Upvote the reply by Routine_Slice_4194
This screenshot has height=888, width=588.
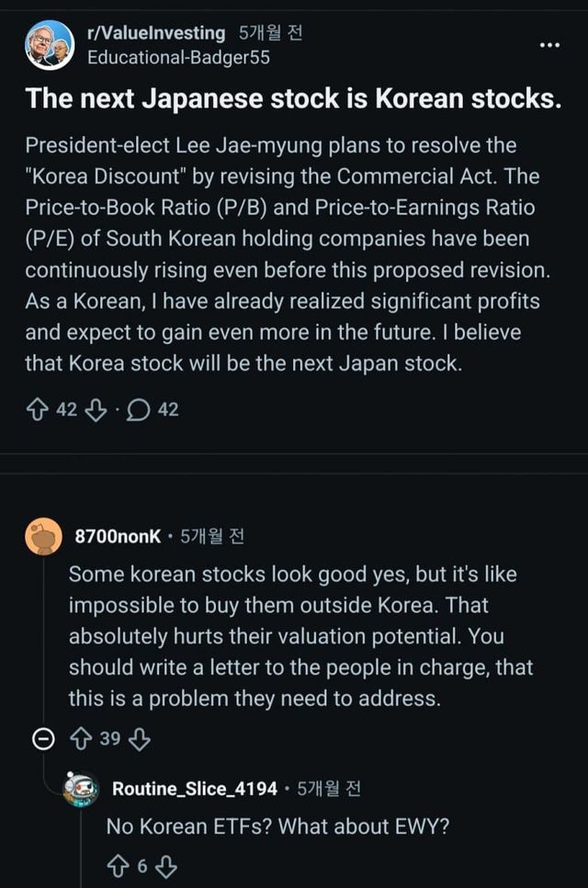click(x=119, y=865)
